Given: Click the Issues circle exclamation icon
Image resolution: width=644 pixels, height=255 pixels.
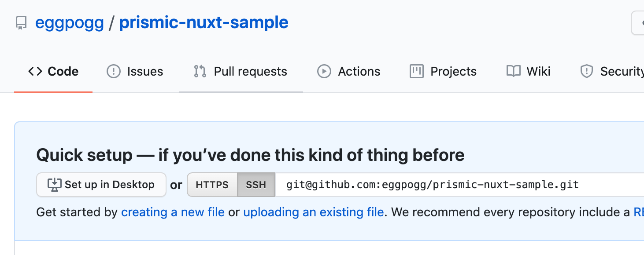Looking at the screenshot, I should [x=114, y=71].
